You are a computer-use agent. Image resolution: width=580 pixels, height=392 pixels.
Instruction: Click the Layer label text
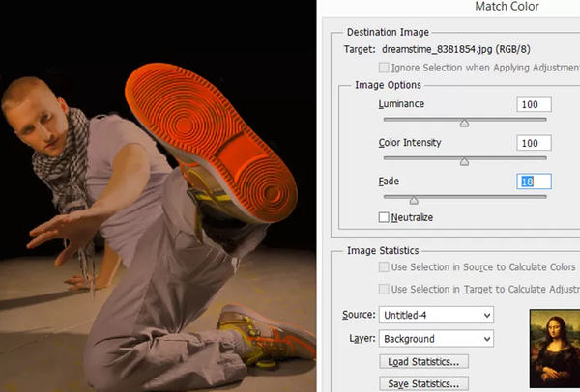[362, 339]
